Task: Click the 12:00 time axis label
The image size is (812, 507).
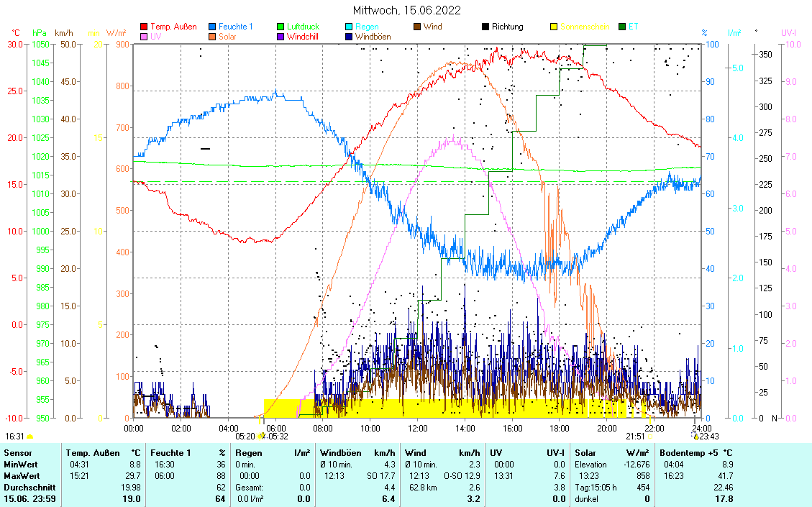Action: pos(417,428)
